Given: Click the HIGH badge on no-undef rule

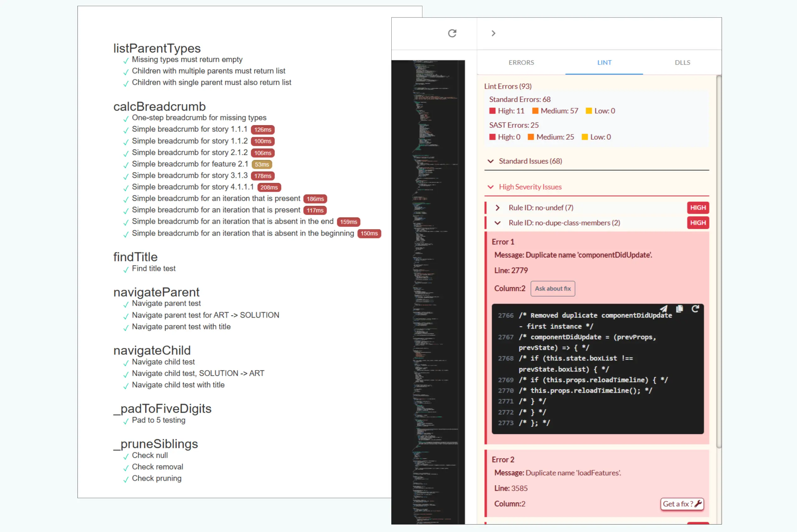Looking at the screenshot, I should pos(698,208).
